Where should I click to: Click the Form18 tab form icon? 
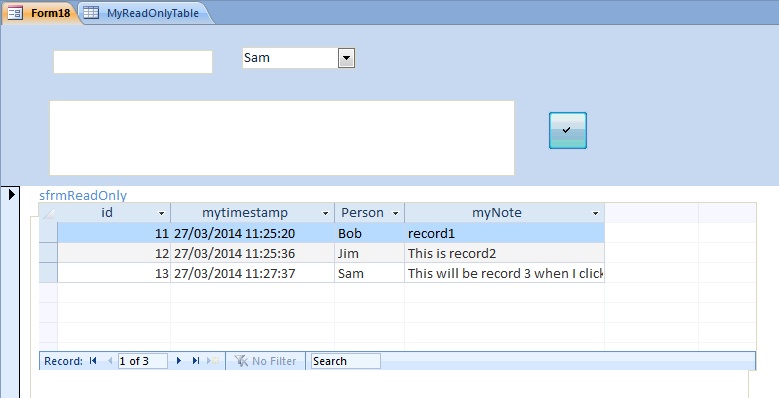(x=15, y=12)
